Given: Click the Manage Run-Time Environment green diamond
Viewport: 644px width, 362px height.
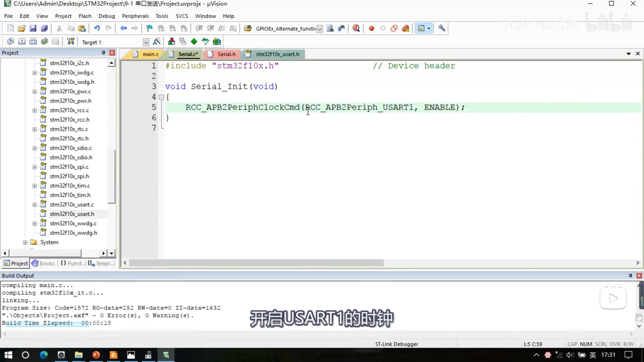Looking at the screenshot, I should pyautogui.click(x=194, y=42).
